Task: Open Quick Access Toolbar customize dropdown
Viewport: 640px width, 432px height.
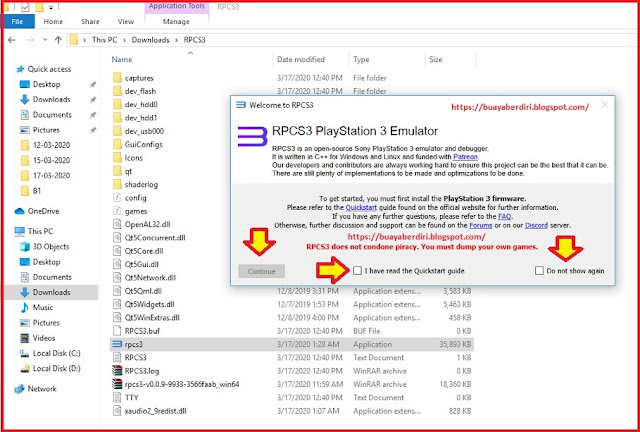Action: (x=51, y=7)
